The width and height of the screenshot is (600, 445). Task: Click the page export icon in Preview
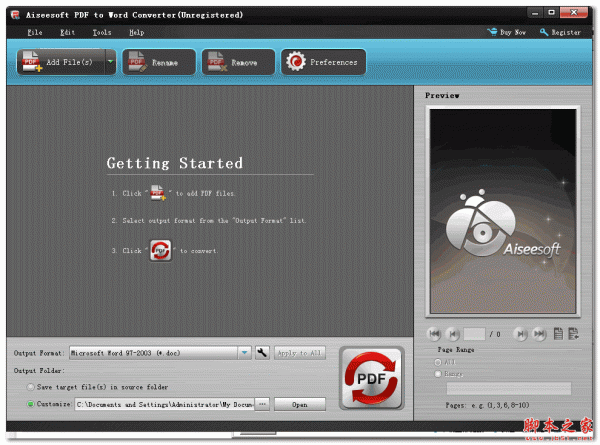pos(574,334)
